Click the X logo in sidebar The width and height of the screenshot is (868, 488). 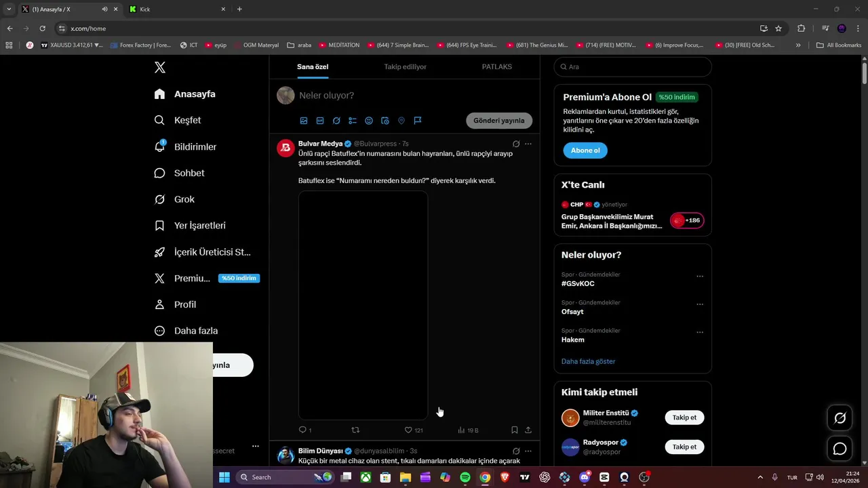(x=160, y=67)
